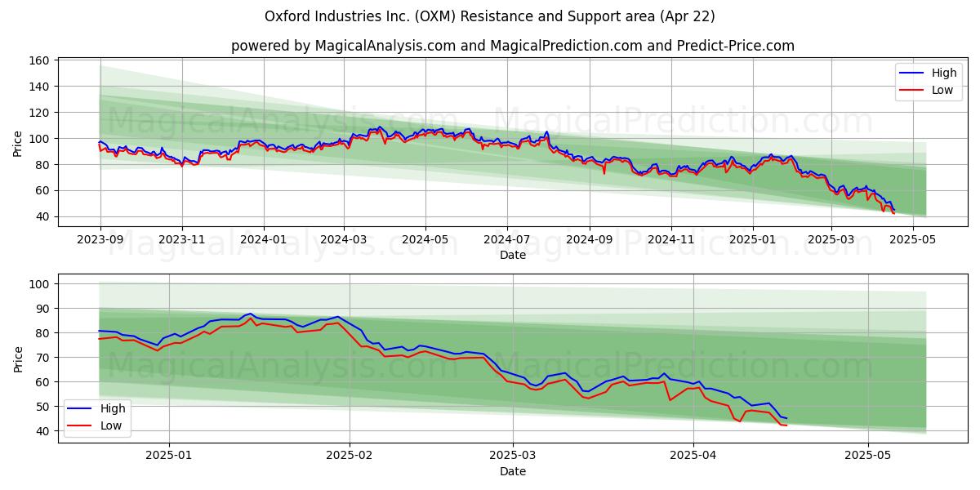The width and height of the screenshot is (980, 490).
Task: Click the '40' price tick in bottom chart
Action: (x=44, y=431)
